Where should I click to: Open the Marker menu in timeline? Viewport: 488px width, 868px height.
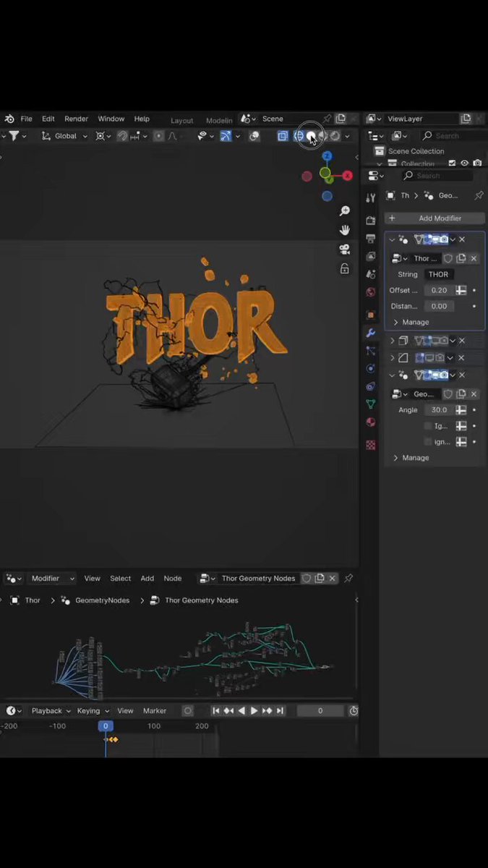[155, 711]
